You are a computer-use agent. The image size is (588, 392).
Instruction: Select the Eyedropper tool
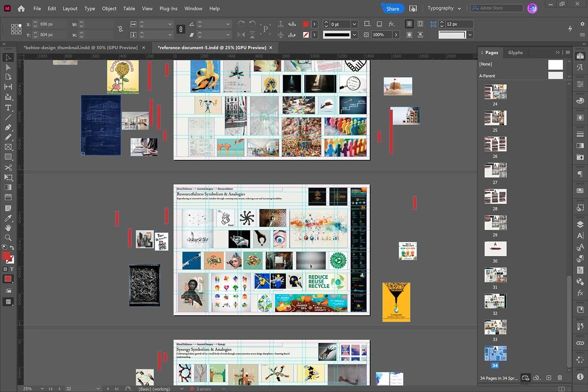tap(8, 218)
